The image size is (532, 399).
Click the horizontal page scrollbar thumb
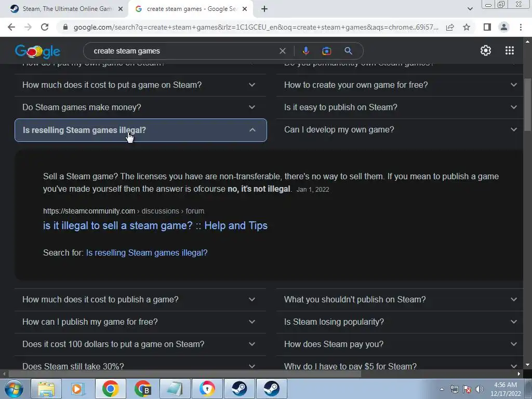[x=185, y=374]
